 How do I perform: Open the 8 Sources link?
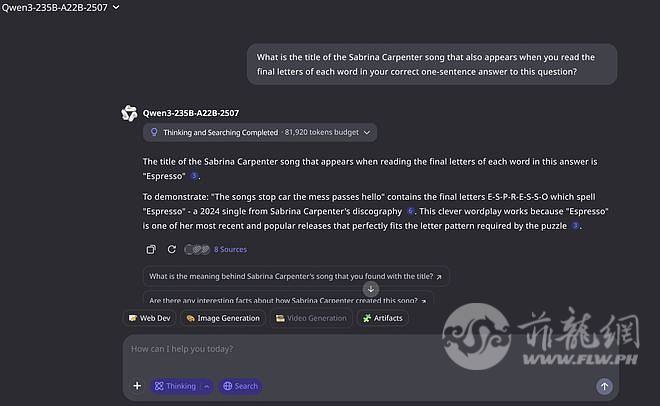(230, 249)
